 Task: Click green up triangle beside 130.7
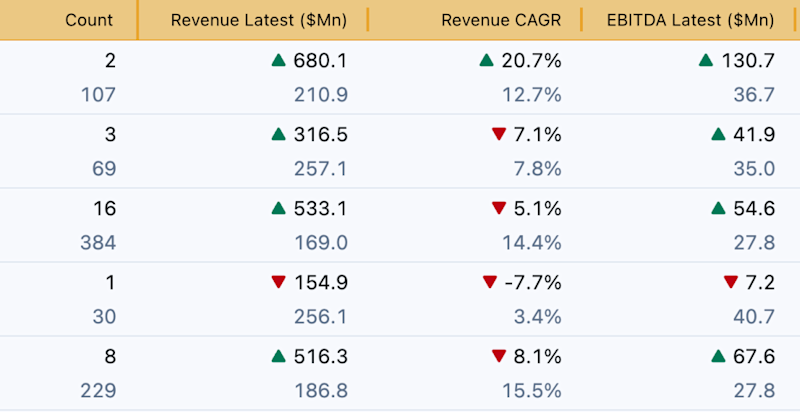point(706,61)
